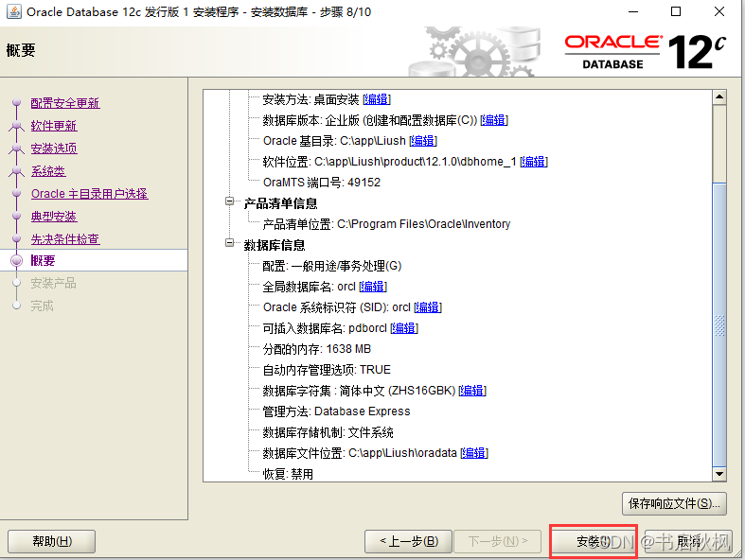745x560 pixels.
Task: Open the 系统类 step
Action: click(48, 171)
